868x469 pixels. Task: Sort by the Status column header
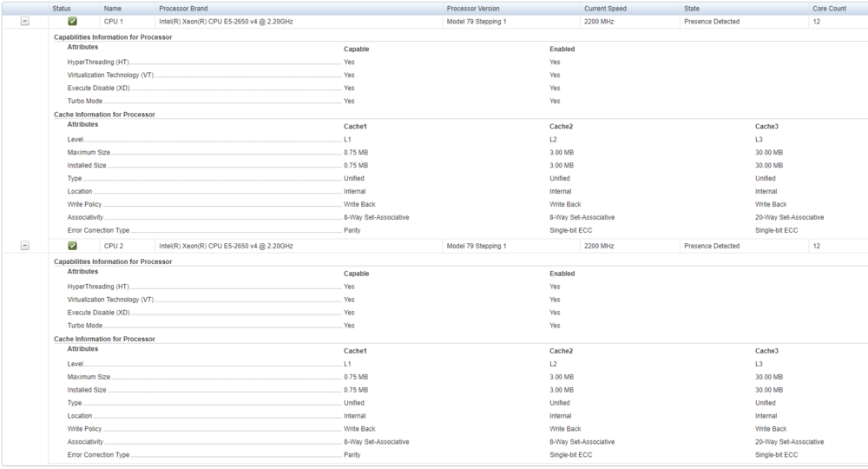pyautogui.click(x=62, y=9)
